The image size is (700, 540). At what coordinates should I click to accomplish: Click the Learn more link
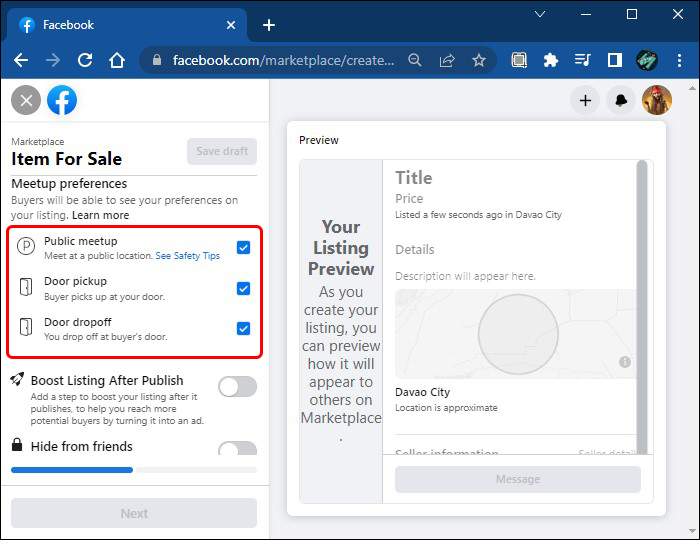(x=100, y=215)
